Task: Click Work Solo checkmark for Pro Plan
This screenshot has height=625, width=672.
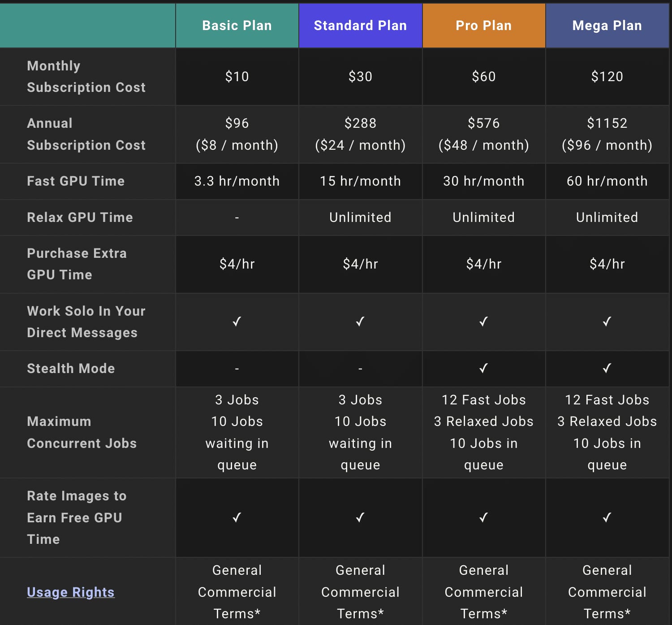Action: pos(483,321)
